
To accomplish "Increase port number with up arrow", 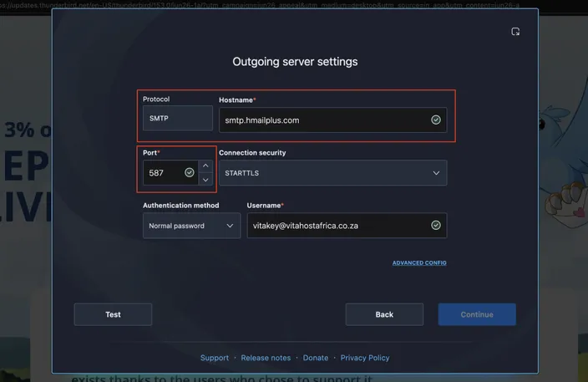I will (205, 166).
